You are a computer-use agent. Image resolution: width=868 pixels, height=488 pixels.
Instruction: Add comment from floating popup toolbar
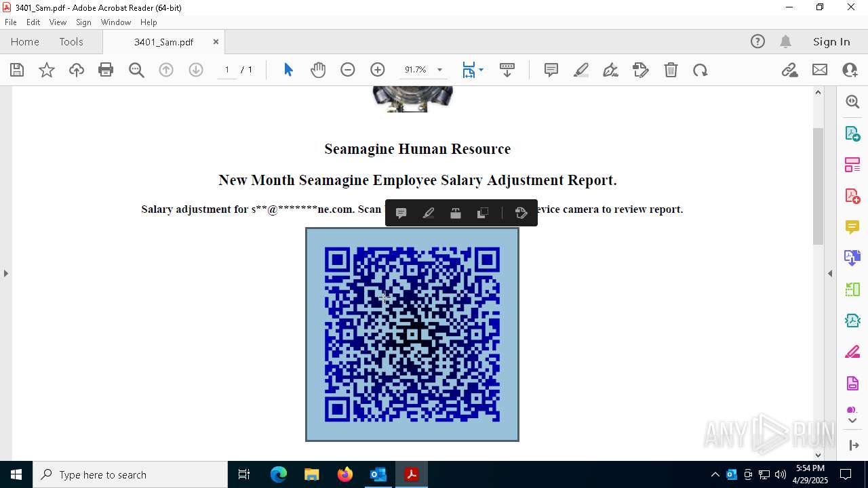pos(401,213)
